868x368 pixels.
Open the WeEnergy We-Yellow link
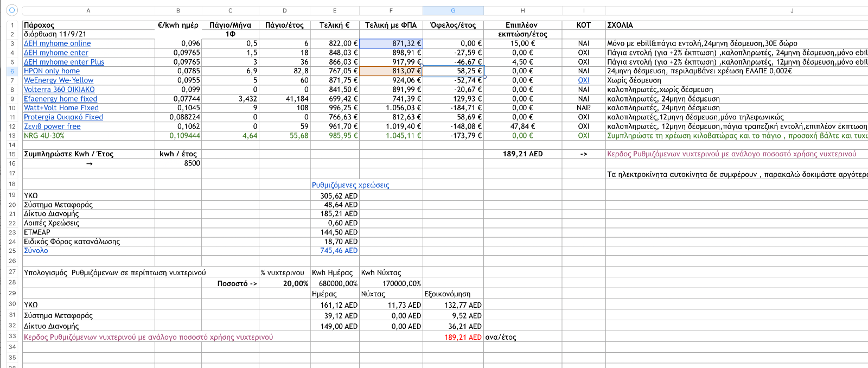[x=59, y=80]
